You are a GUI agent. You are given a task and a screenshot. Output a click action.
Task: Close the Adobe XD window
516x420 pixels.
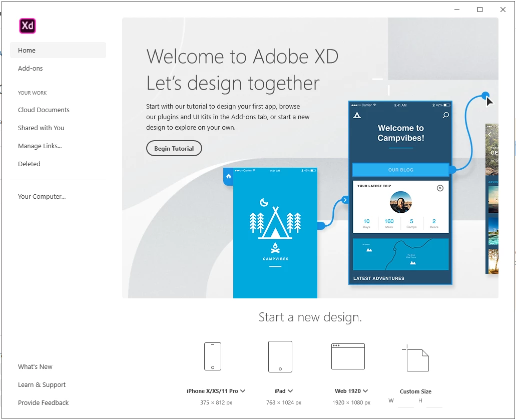(x=503, y=10)
